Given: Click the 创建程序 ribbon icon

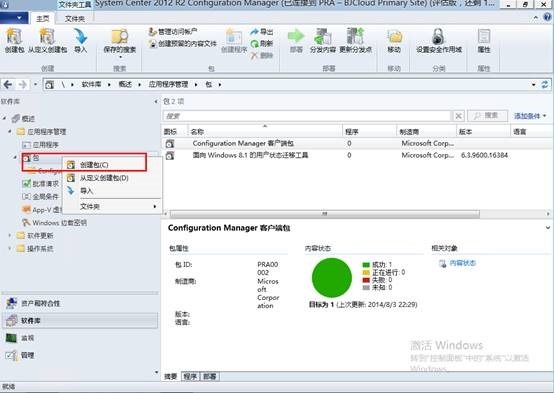Looking at the screenshot, I should pyautogui.click(x=234, y=36).
